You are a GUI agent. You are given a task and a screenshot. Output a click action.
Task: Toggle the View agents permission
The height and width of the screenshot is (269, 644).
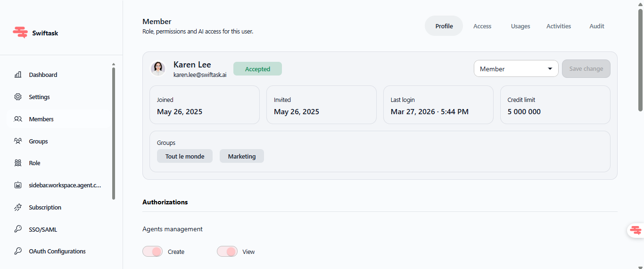pyautogui.click(x=227, y=252)
